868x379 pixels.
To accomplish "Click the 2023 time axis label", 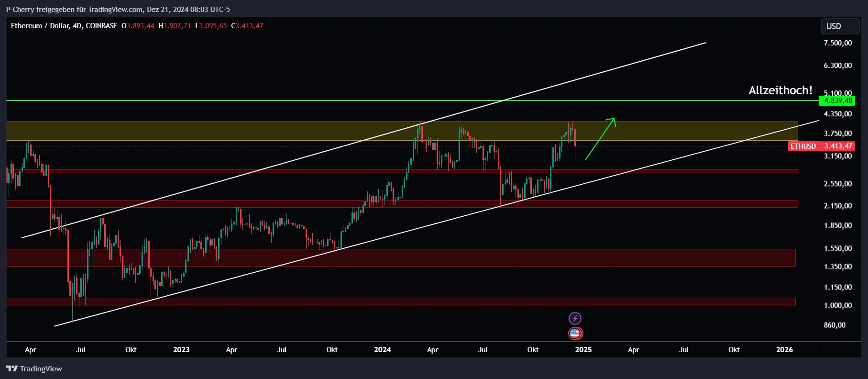I will pyautogui.click(x=181, y=350).
